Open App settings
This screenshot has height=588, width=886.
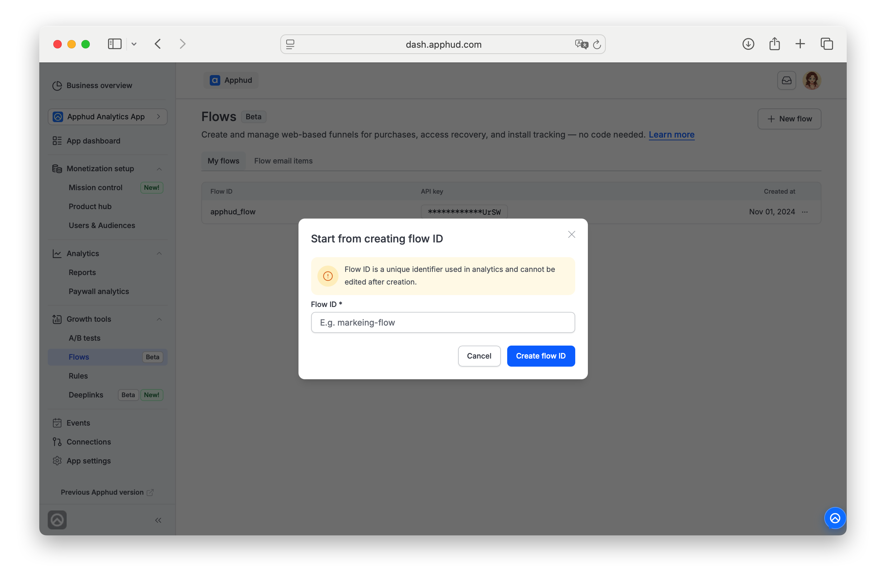point(88,461)
